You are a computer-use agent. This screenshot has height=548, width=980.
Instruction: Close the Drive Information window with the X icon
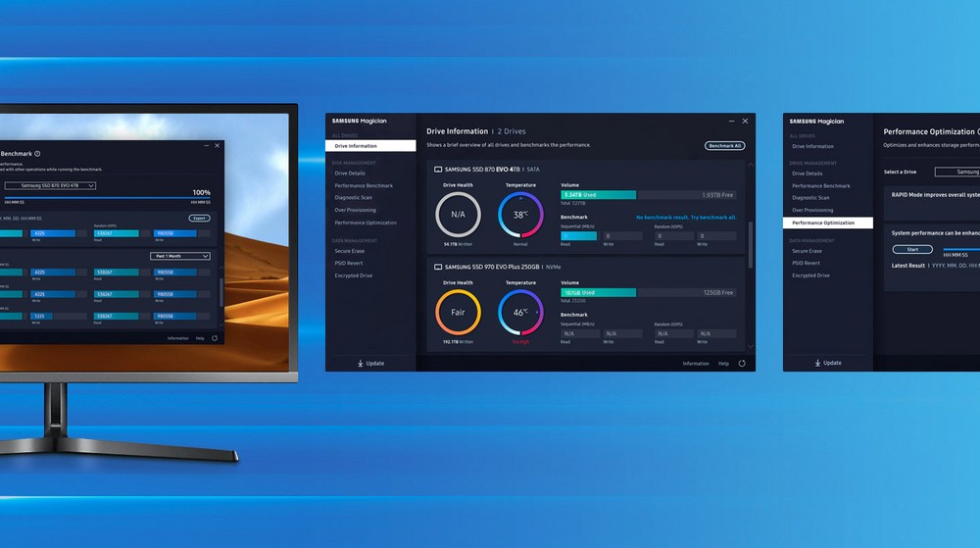click(745, 121)
